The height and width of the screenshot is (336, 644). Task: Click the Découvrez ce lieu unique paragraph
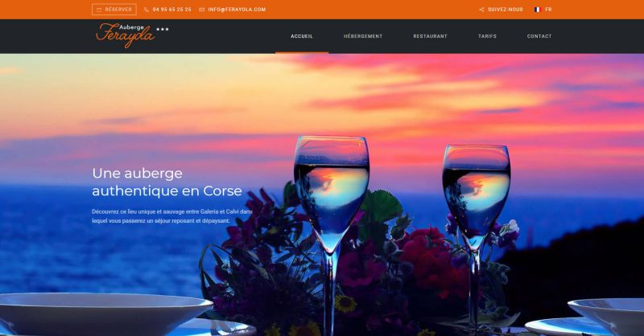[x=172, y=216]
